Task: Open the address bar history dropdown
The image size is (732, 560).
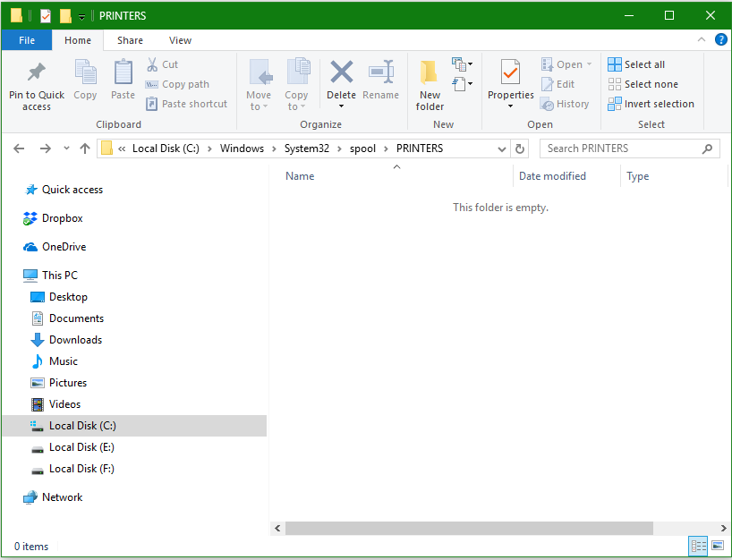Action: [501, 148]
